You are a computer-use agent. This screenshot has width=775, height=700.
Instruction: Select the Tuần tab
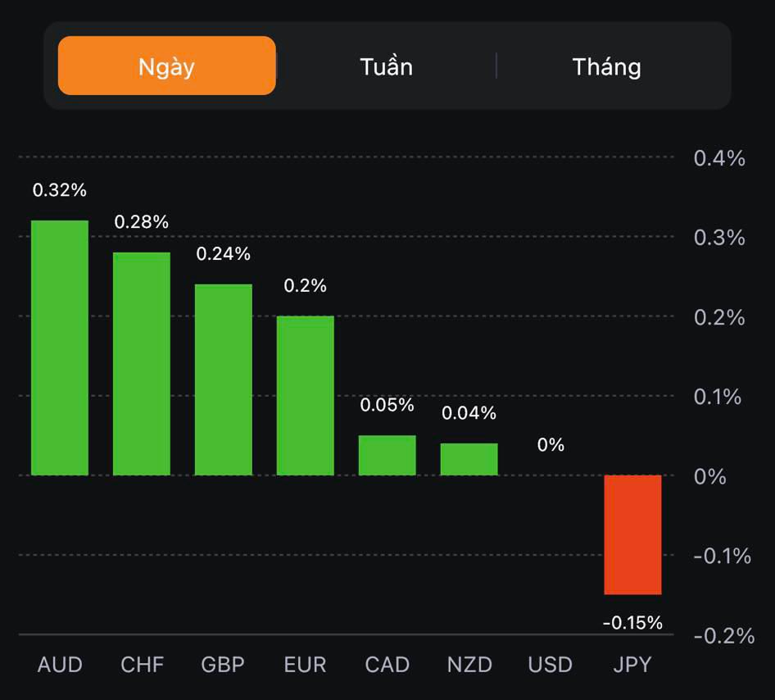click(386, 66)
